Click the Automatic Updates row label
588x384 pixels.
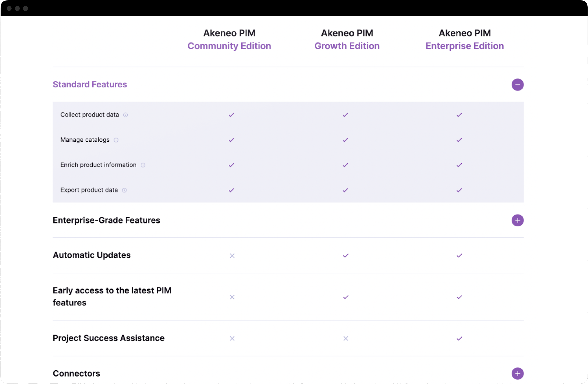92,255
